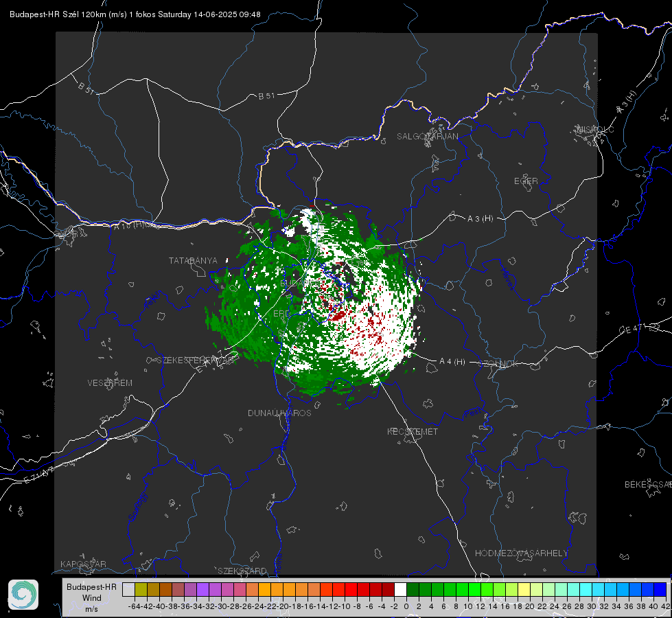Pick the bright green swatch between 10 and 12
Image resolution: width=672 pixels, height=618 pixels.
(x=474, y=589)
